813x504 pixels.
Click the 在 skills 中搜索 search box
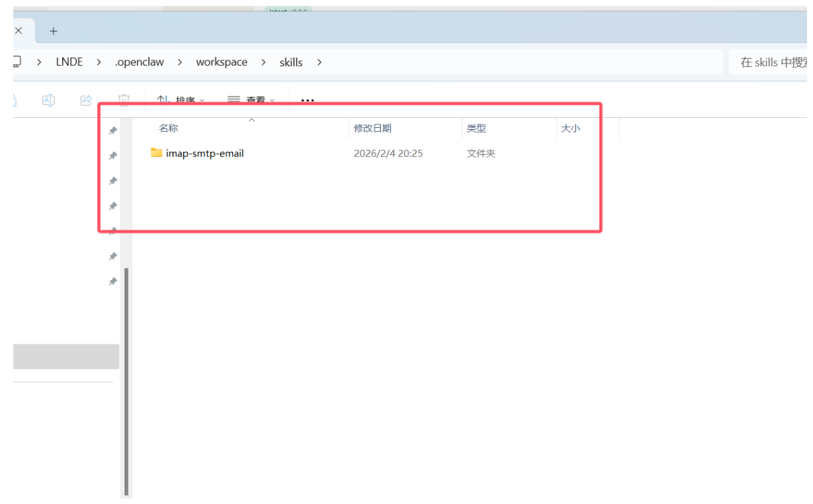pos(769,62)
